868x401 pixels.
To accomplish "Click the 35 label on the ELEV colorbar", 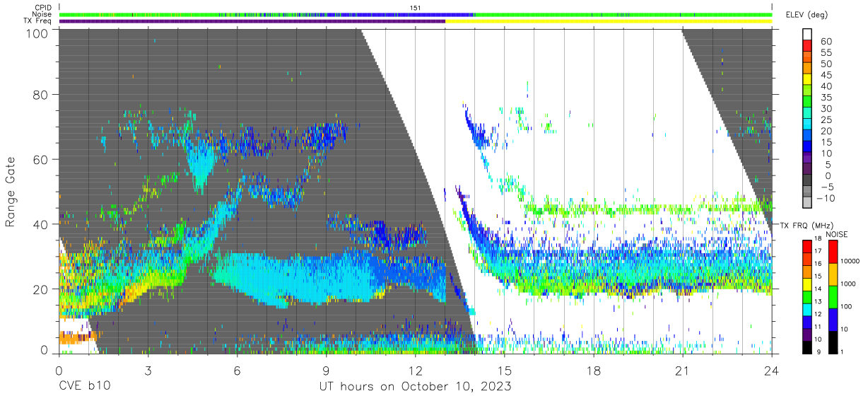I will 826,98.
